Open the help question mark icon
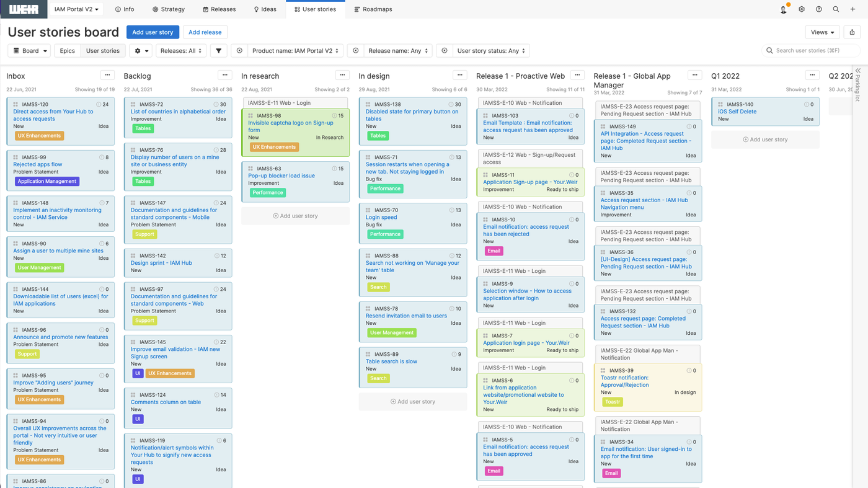Image resolution: width=868 pixels, height=488 pixels. pos(819,9)
